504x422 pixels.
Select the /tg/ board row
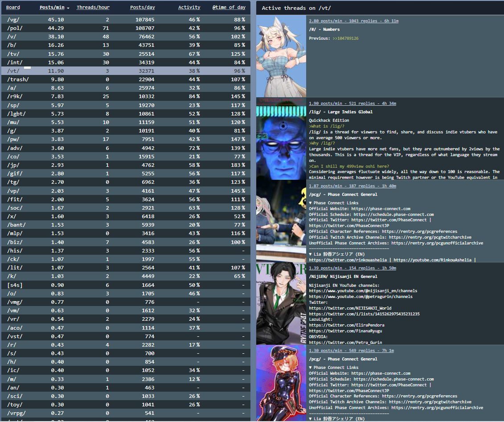[126, 182]
